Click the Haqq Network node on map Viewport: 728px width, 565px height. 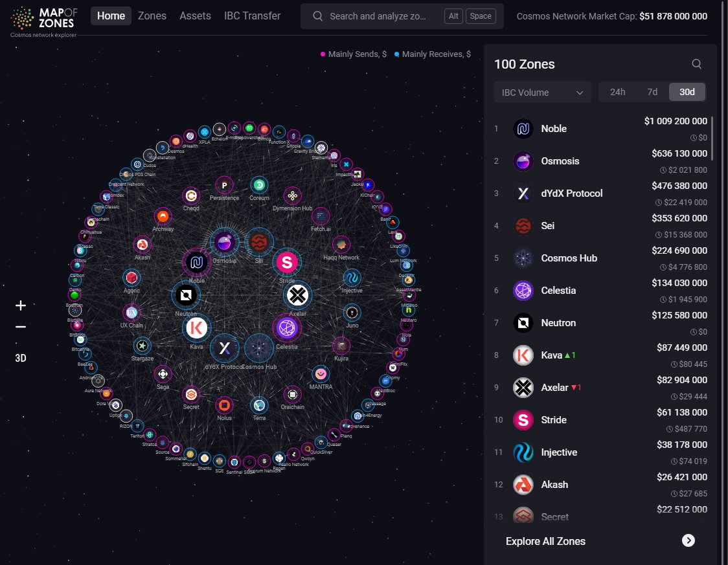(341, 245)
